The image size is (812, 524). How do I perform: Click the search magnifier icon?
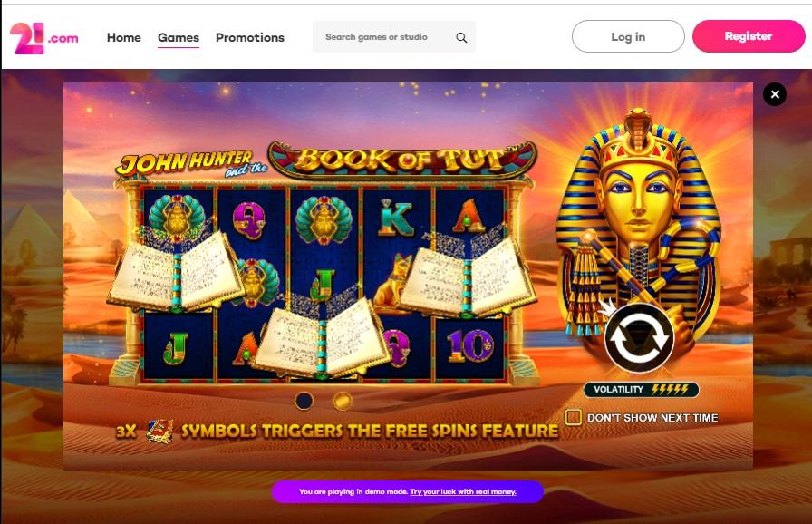coord(461,37)
